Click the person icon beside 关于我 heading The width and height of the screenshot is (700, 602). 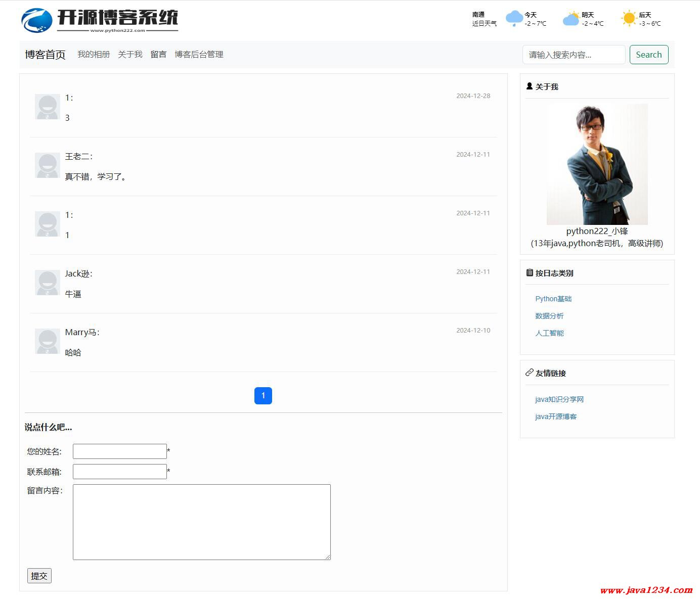click(530, 86)
